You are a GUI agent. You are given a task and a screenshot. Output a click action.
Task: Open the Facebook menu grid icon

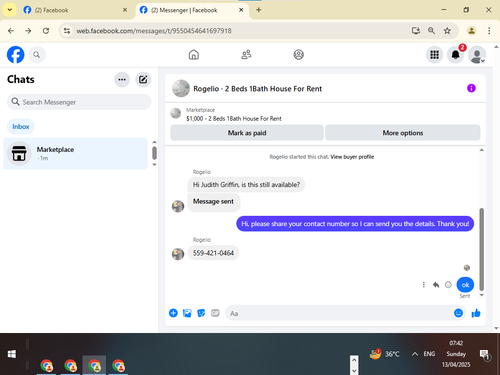(x=434, y=55)
